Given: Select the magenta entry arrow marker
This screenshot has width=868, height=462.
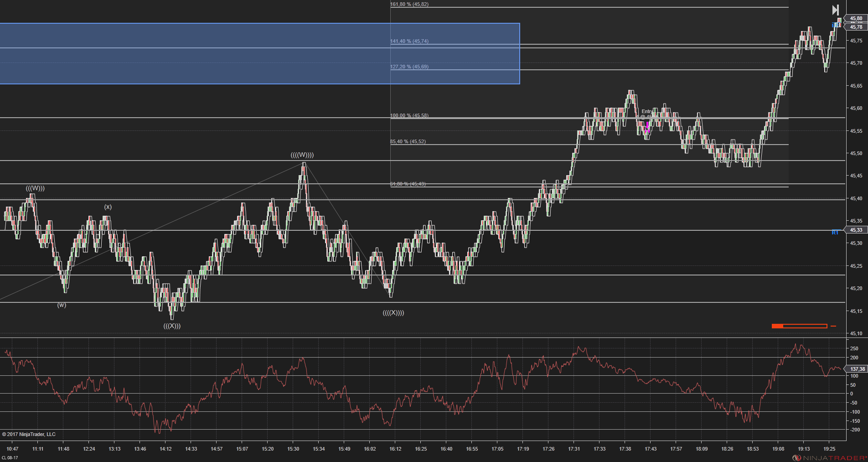Looking at the screenshot, I should pos(647,127).
